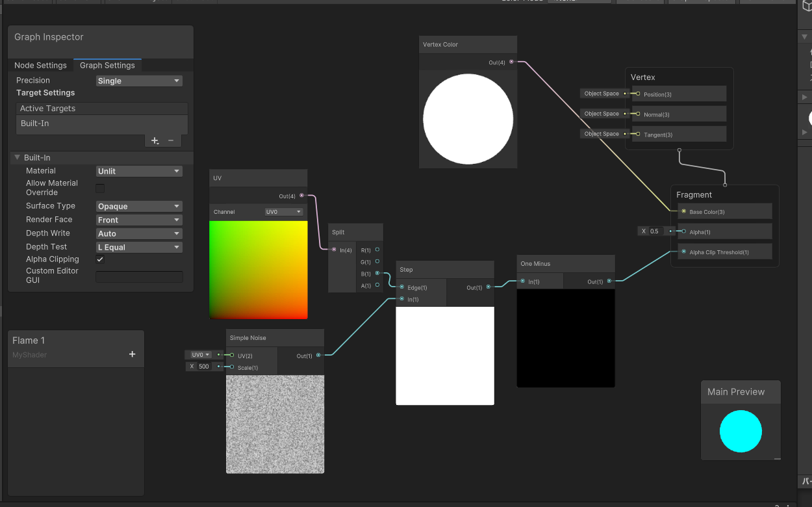
Task: Click UV node Out(4) output port
Action: [301, 195]
